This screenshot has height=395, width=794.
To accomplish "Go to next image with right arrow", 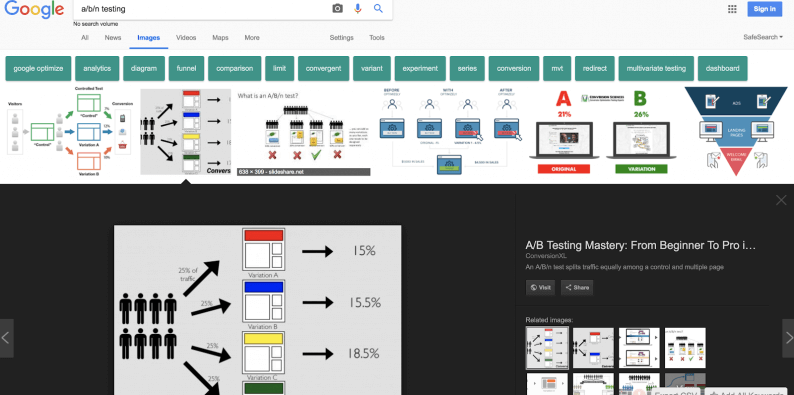I will [x=788, y=338].
